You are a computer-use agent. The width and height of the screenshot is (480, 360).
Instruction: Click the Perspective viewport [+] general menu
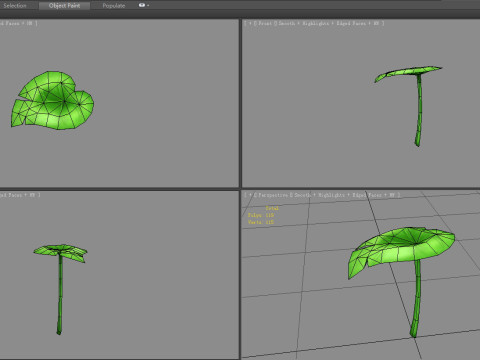click(x=250, y=195)
